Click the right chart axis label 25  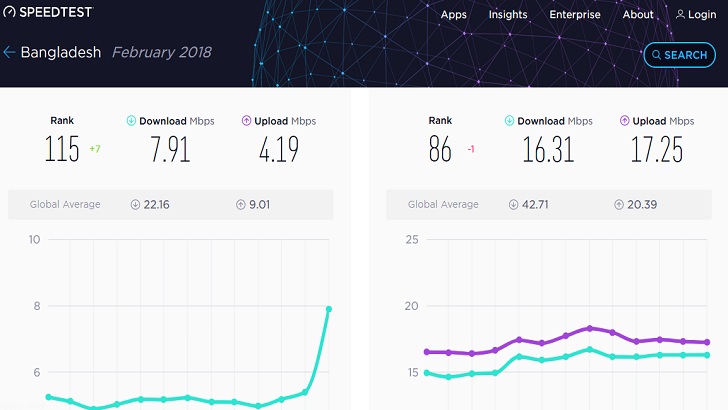[412, 240]
